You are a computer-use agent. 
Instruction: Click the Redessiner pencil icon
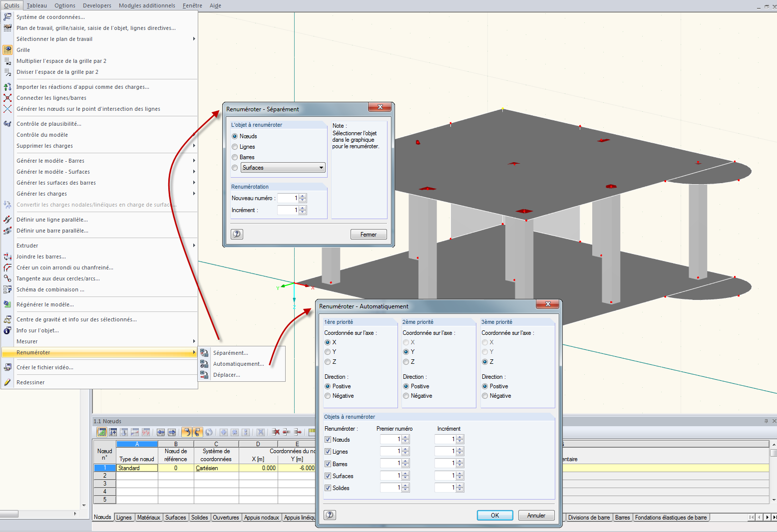pos(7,382)
